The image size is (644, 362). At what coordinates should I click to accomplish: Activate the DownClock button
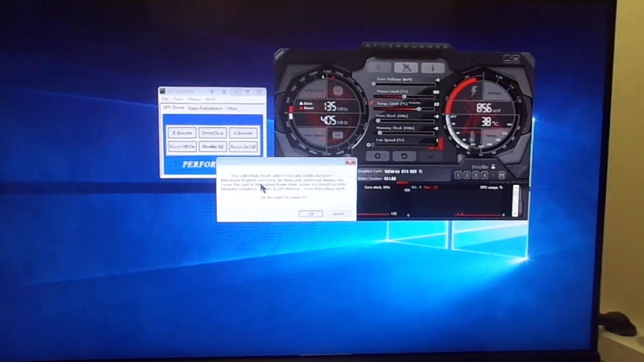click(212, 133)
